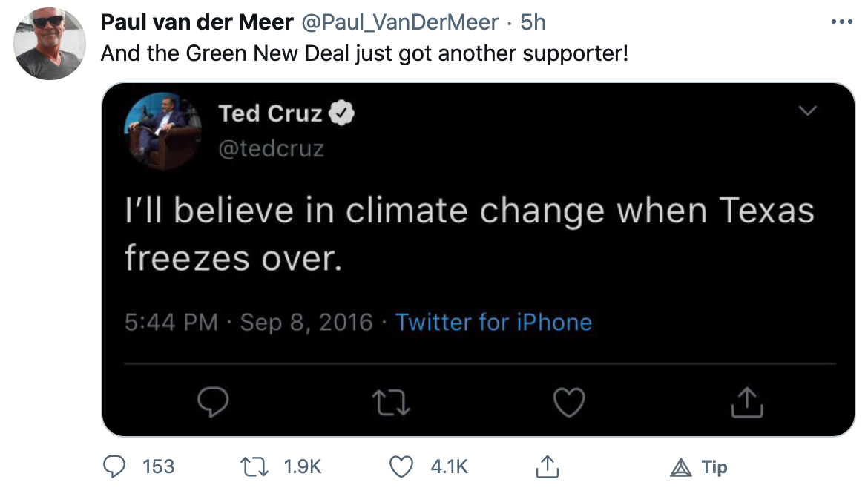Image resolution: width=868 pixels, height=488 pixels.
Task: Select the 4.1K like count
Action: coord(449,467)
